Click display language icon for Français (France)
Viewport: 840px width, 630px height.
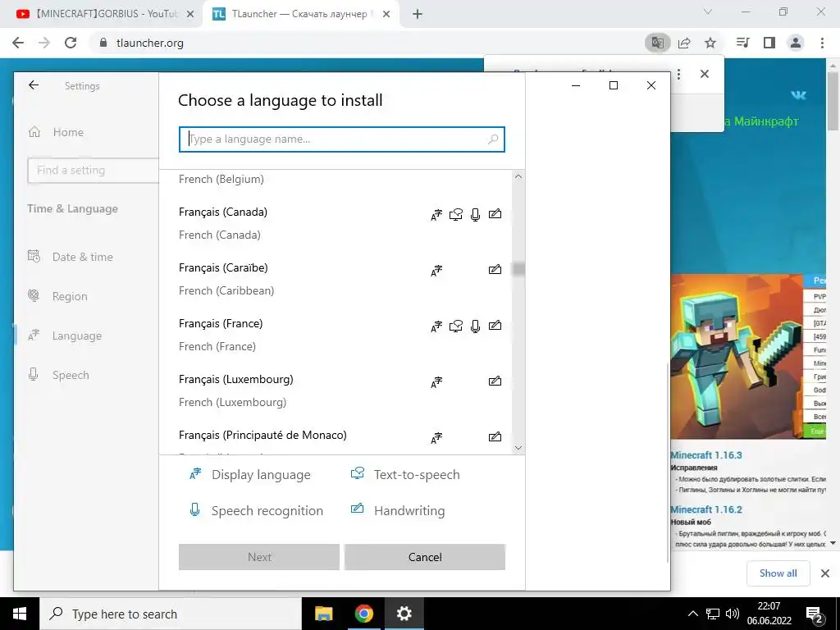click(x=436, y=326)
